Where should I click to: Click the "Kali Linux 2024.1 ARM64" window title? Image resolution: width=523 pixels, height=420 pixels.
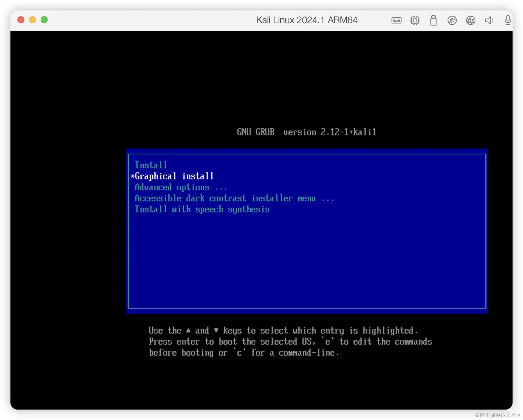(x=307, y=20)
